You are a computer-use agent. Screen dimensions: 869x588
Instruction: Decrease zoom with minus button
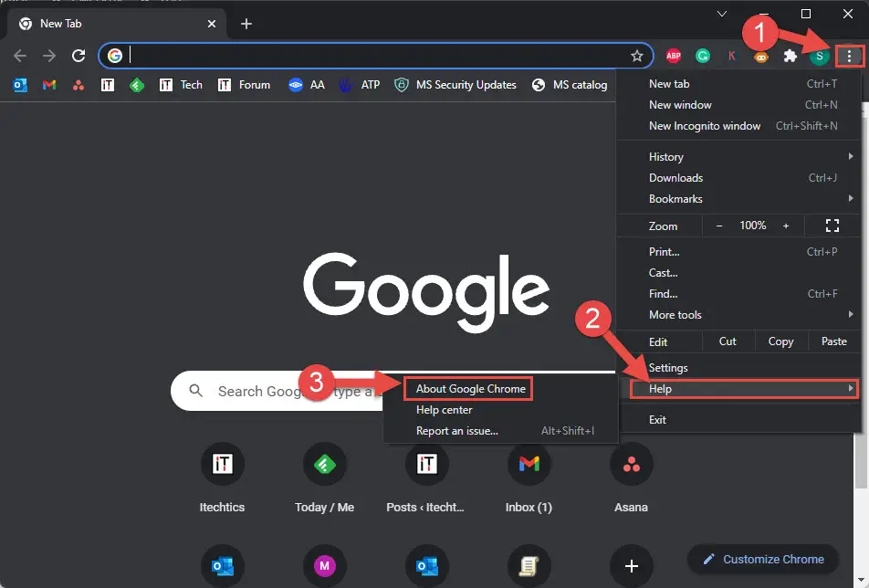coord(718,226)
